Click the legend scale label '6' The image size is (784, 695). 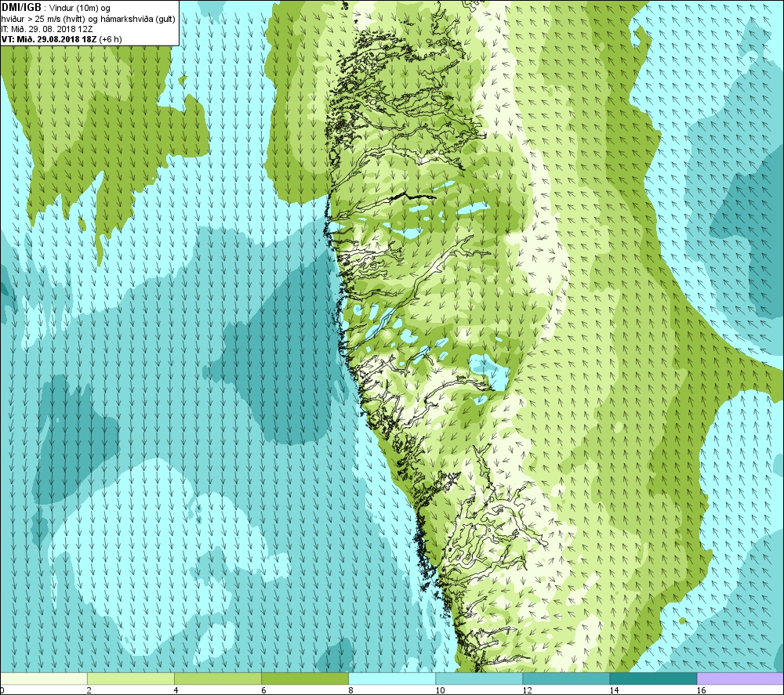coord(263,690)
